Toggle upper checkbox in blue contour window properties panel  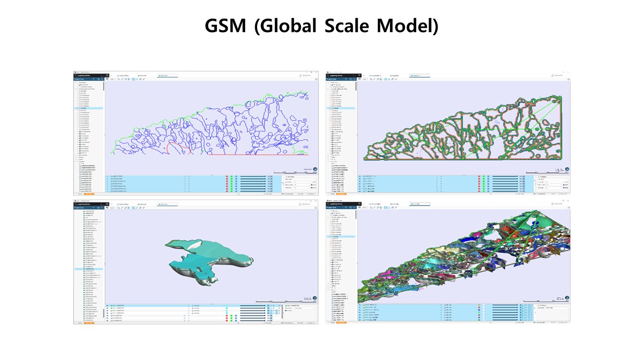pos(312,185)
